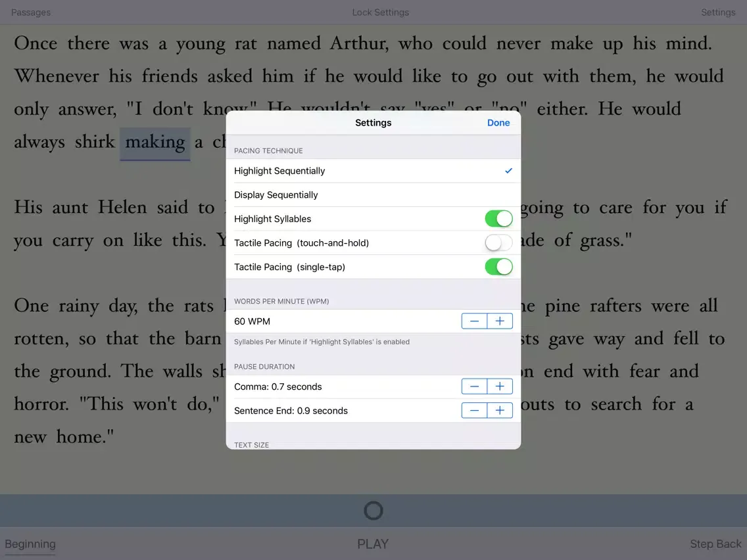Disable Tactile Pacing (single-tap) switch
This screenshot has height=560, width=747.
(x=498, y=267)
